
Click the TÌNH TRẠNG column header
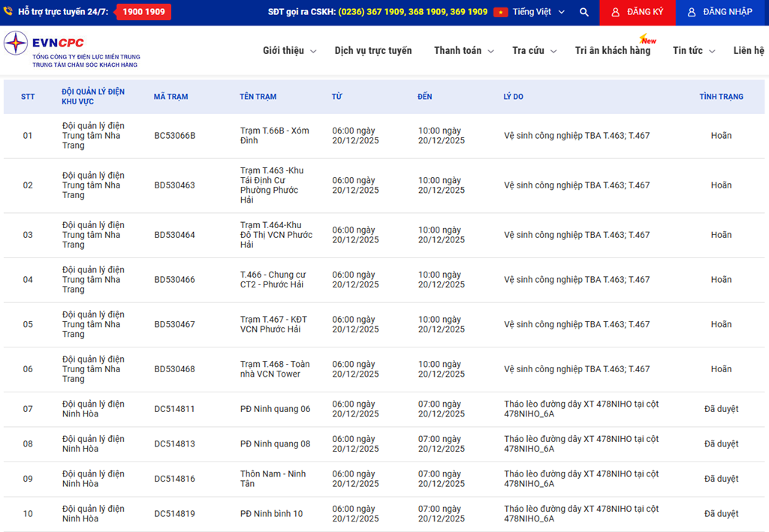tap(721, 97)
